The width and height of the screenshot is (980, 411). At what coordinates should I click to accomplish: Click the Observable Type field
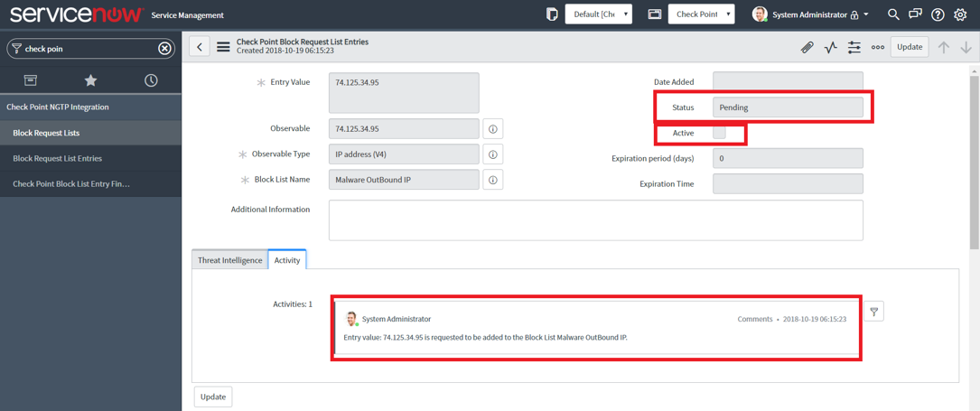click(x=404, y=154)
